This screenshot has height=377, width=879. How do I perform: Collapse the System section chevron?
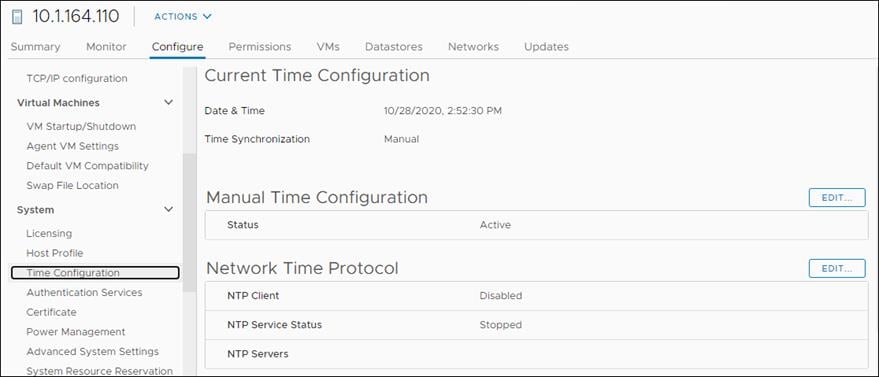tap(168, 210)
